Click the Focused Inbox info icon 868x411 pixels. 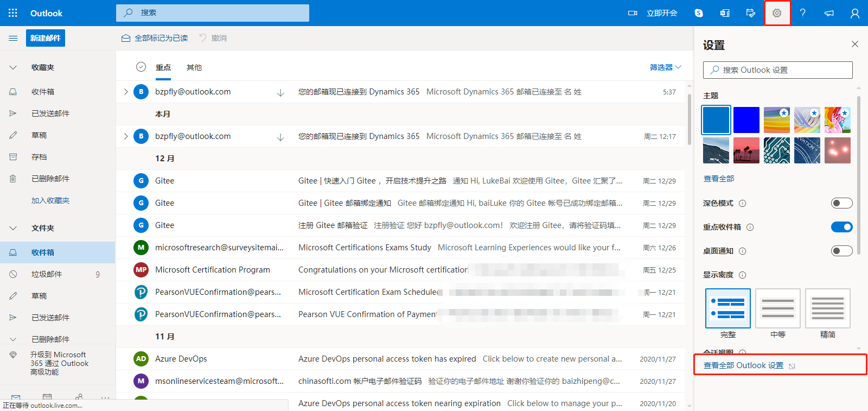click(x=750, y=227)
